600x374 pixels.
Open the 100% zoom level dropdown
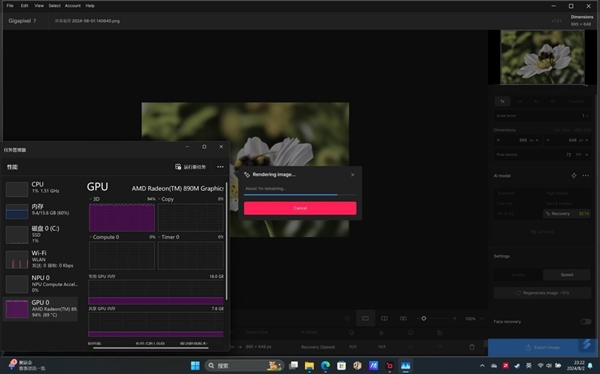click(474, 318)
